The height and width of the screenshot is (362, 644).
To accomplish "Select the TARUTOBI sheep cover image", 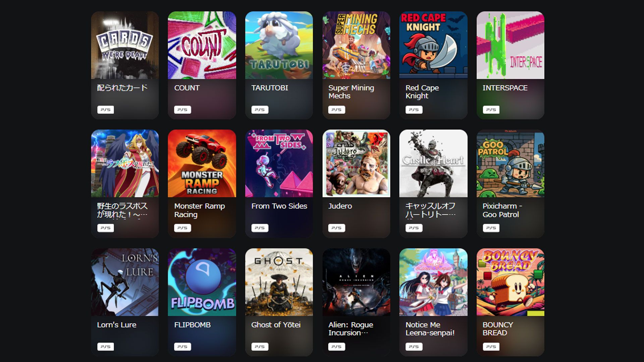I will 279,45.
